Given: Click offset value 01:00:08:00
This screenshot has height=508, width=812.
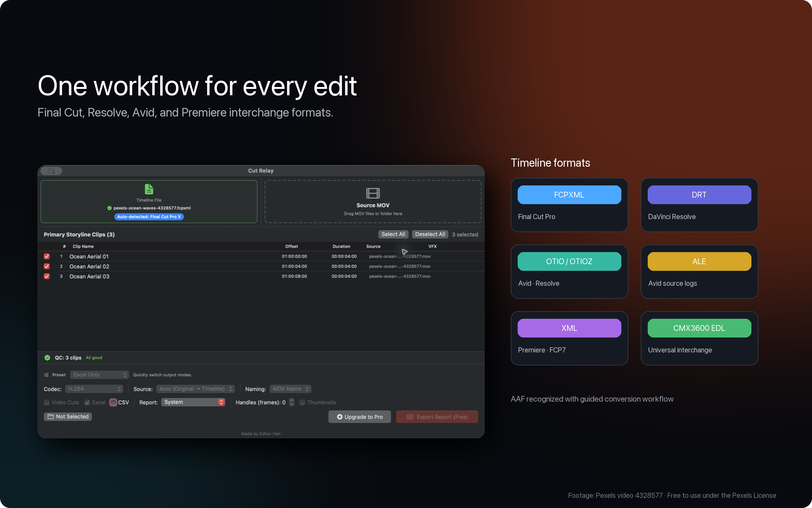Looking at the screenshot, I should coord(294,276).
